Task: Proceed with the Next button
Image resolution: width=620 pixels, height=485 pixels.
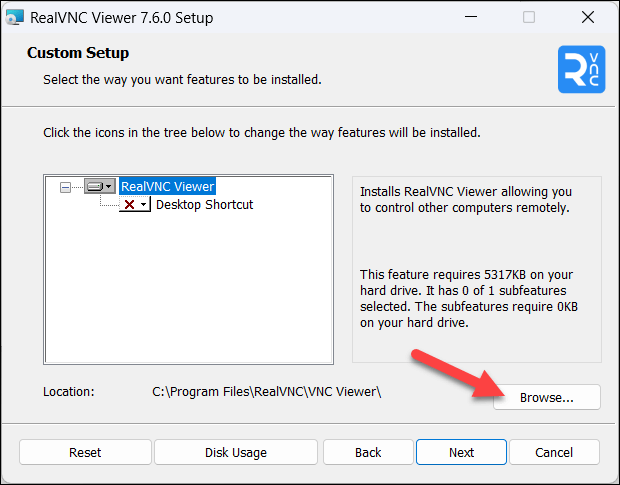Action: 461,452
